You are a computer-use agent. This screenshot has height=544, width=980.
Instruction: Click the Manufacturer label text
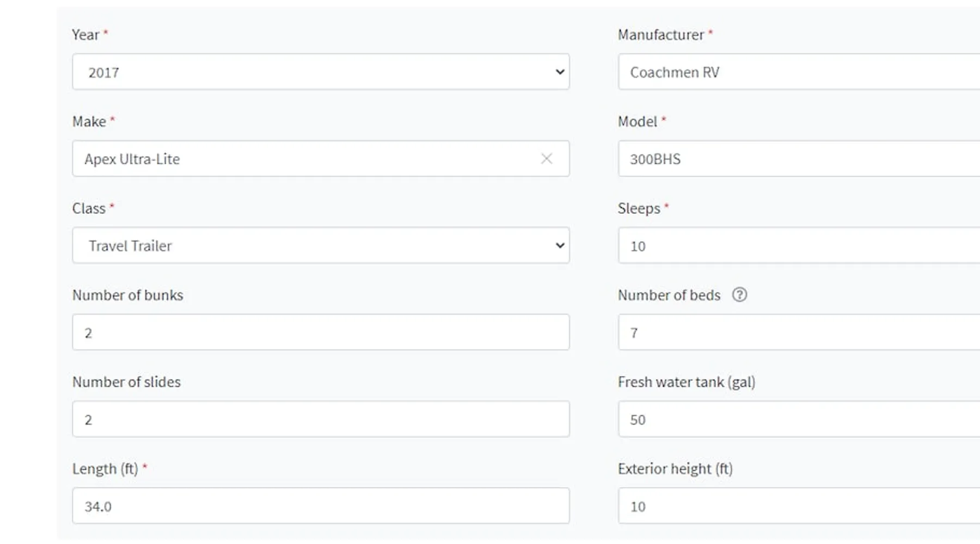[x=661, y=35]
